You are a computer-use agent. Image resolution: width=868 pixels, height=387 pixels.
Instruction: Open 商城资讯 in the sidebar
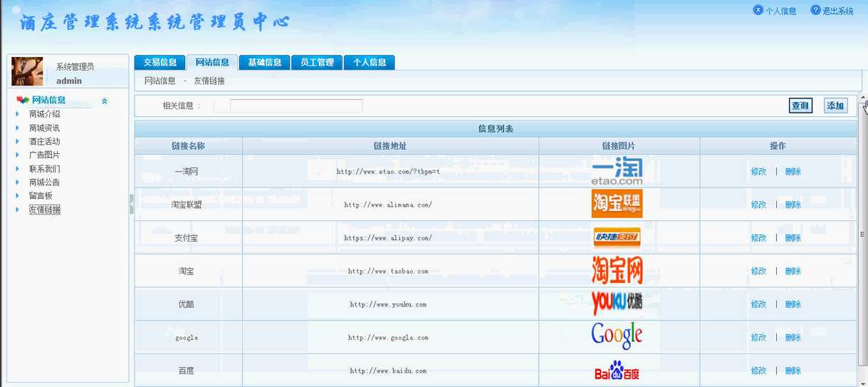click(x=44, y=128)
